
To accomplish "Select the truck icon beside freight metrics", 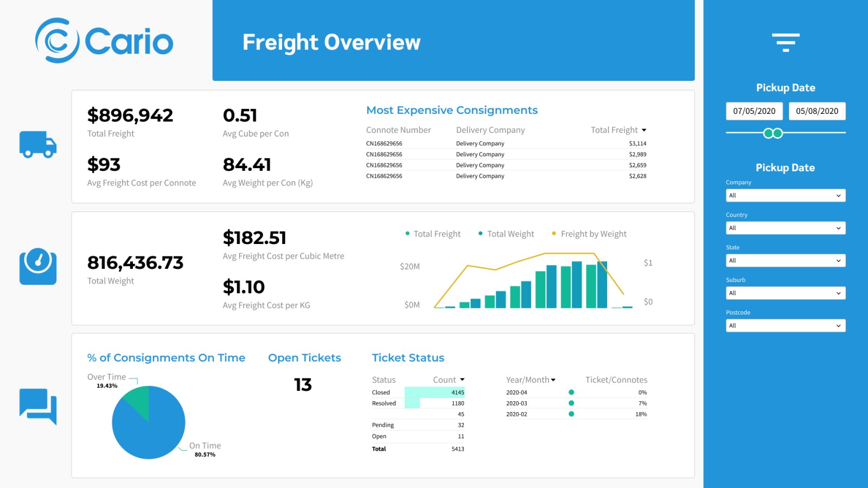I will (x=37, y=145).
